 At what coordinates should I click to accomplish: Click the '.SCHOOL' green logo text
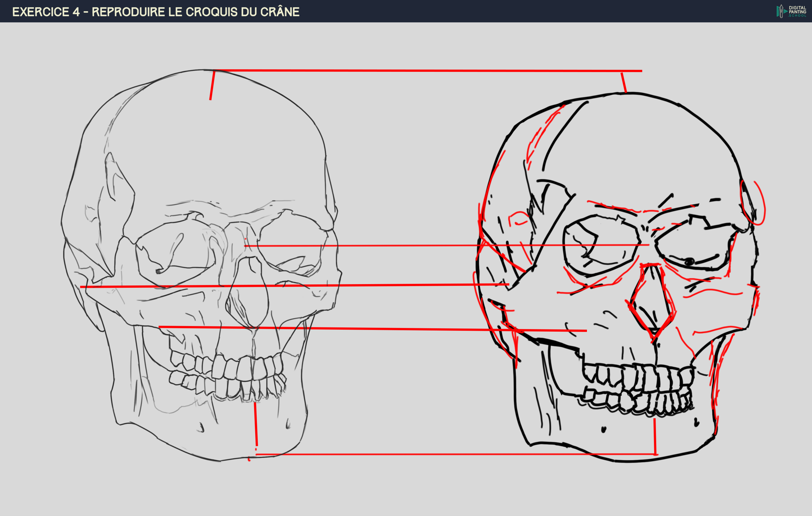[793, 16]
